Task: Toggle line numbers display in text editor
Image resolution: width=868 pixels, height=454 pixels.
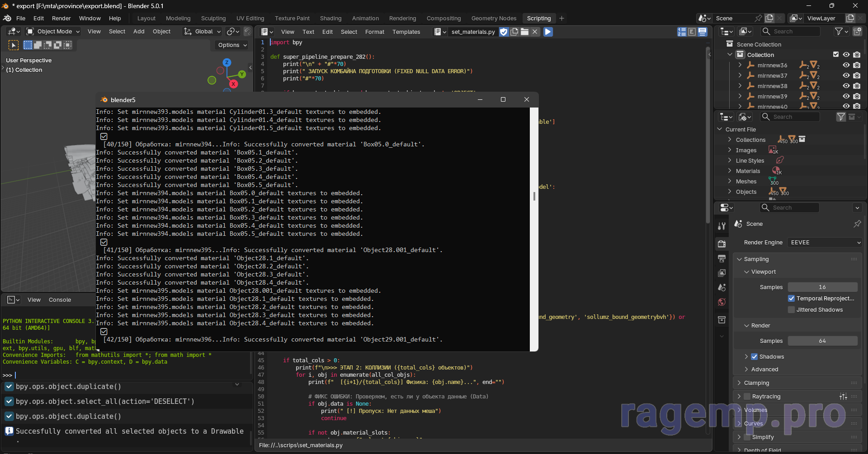Action: point(682,32)
